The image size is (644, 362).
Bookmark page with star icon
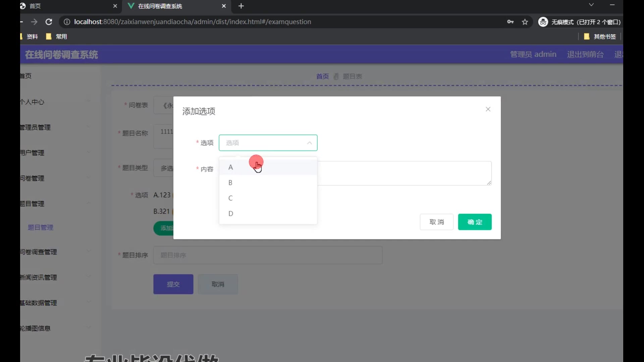click(525, 22)
